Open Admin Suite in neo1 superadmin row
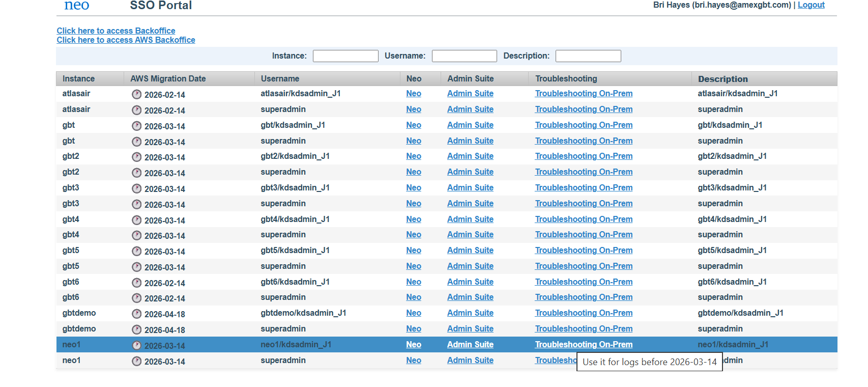The image size is (868, 387). coord(470,360)
